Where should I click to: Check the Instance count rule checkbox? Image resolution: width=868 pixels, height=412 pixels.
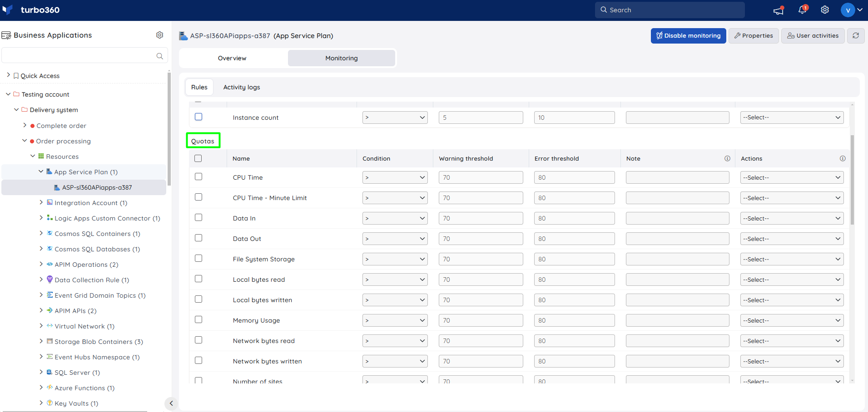coord(198,117)
